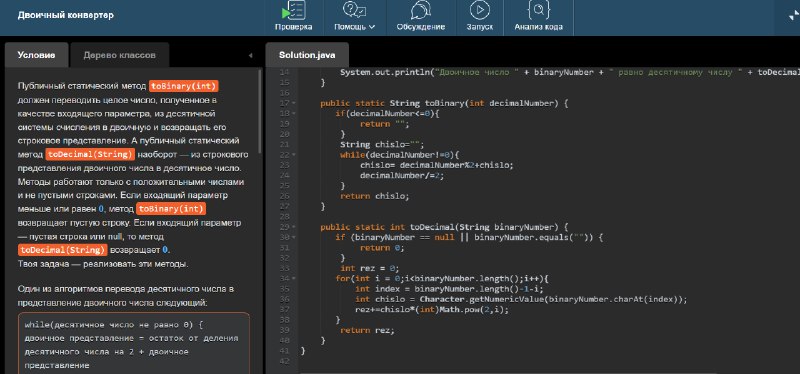
Task: Click the first toBinary(int) highlighted label
Action: coord(184,86)
